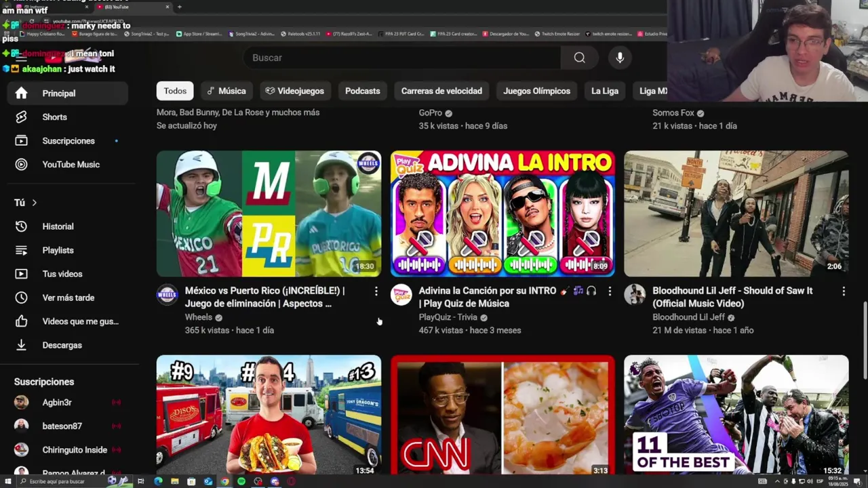This screenshot has width=868, height=488.
Task: Open Videos que me gustan list
Action: tap(68, 321)
